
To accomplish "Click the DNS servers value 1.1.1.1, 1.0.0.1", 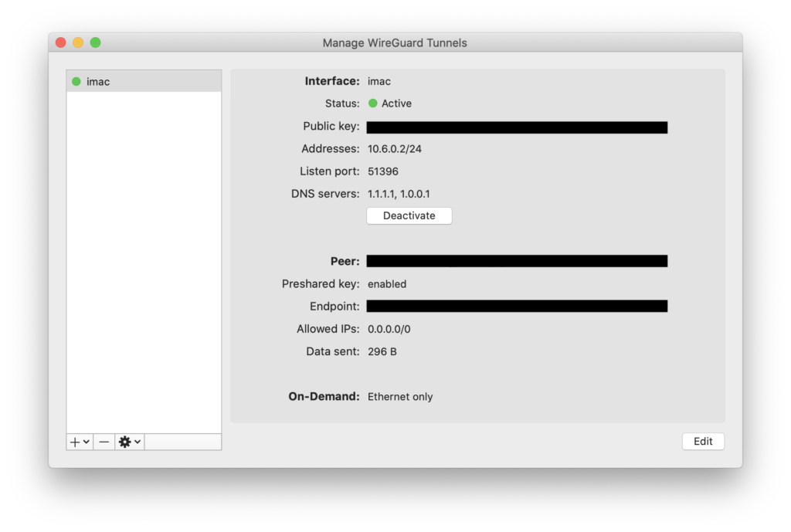I will (x=399, y=194).
